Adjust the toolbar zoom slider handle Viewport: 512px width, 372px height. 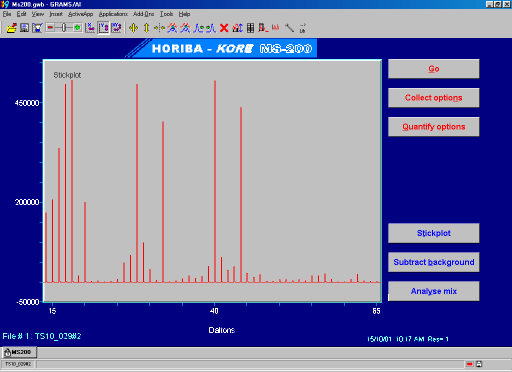click(x=64, y=28)
